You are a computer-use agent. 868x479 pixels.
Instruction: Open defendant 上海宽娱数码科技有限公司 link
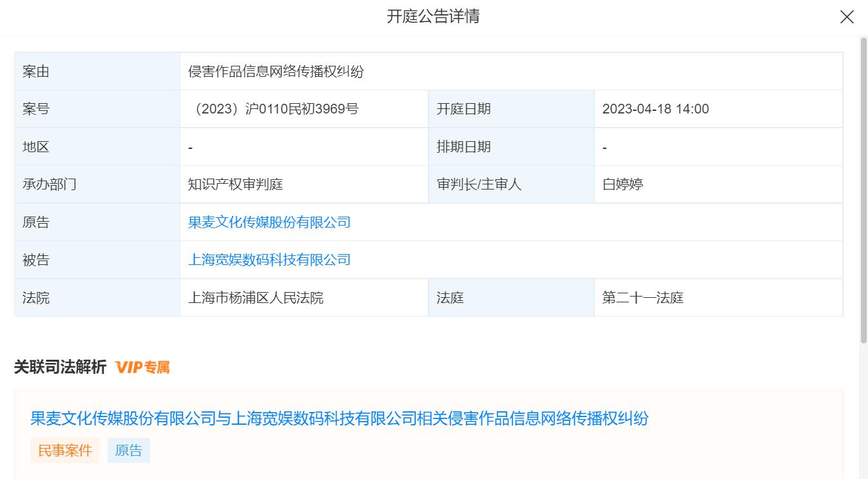tap(269, 260)
